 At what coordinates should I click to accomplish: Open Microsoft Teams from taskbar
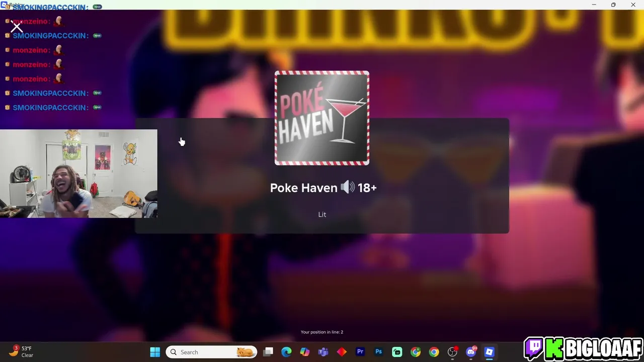tap(323, 352)
